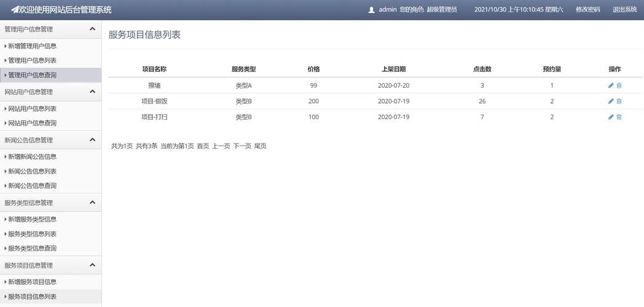644x307 pixels.
Task: Click the price cell 99
Action: (x=313, y=85)
